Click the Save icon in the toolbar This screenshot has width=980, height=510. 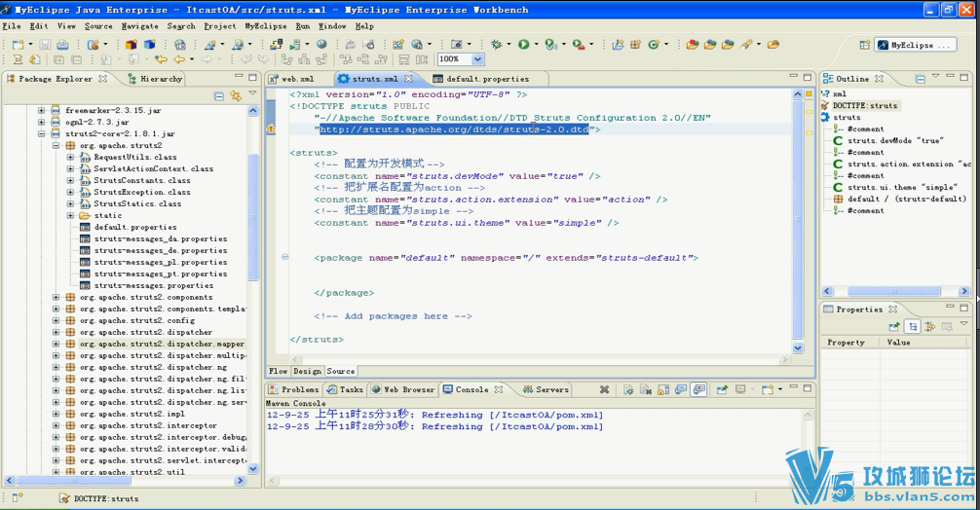click(45, 45)
